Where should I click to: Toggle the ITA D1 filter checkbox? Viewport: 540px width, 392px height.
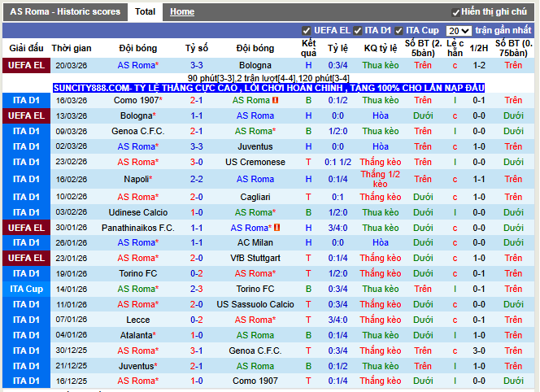click(358, 30)
